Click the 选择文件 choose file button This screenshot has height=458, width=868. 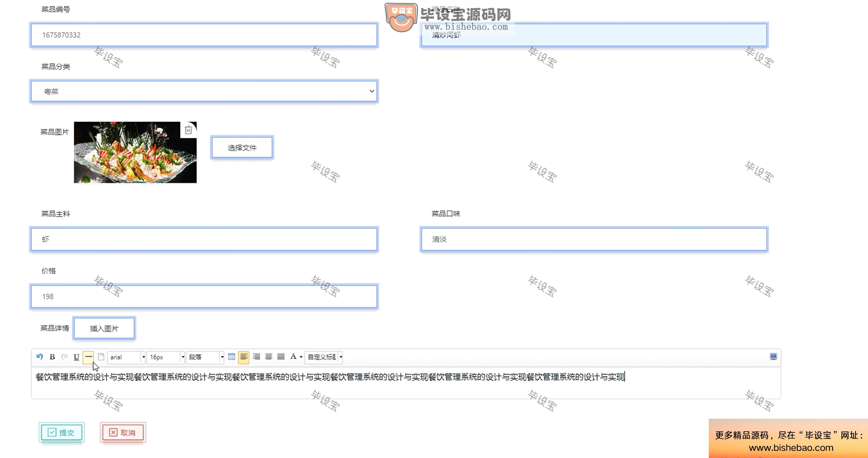coord(242,148)
